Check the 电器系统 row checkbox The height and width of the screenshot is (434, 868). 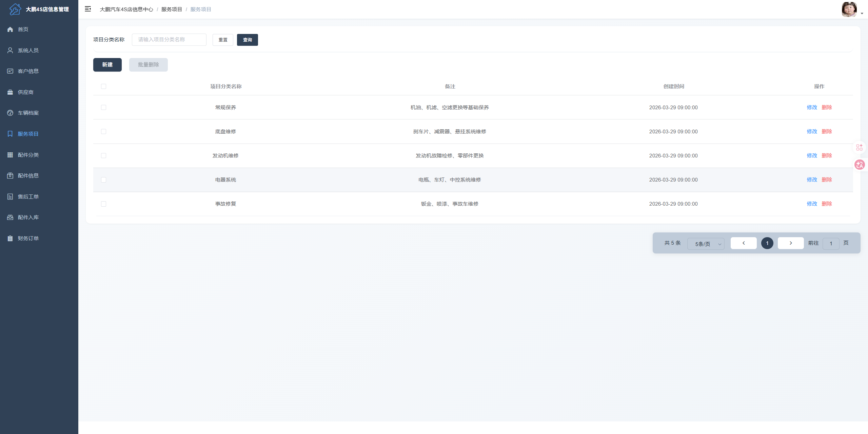104,180
